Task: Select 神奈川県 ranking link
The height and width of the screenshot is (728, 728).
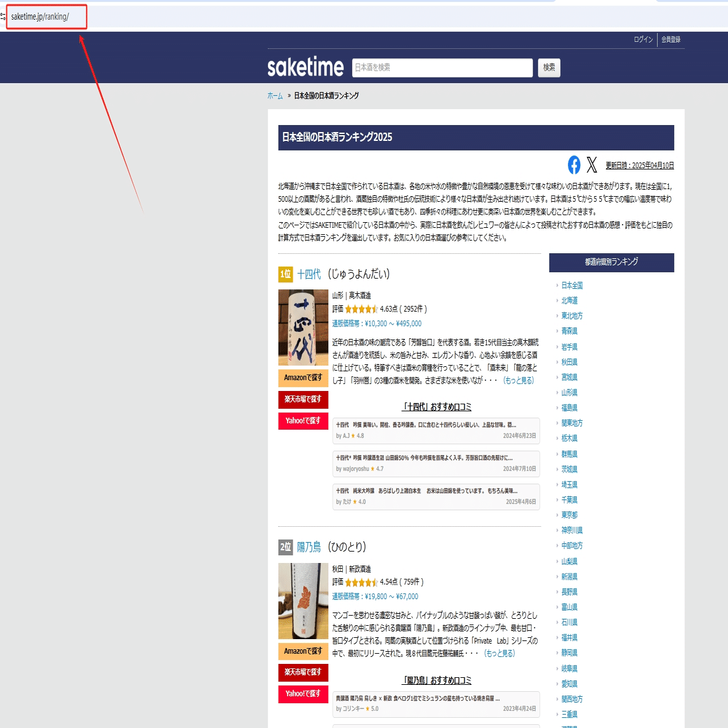Action: click(572, 530)
